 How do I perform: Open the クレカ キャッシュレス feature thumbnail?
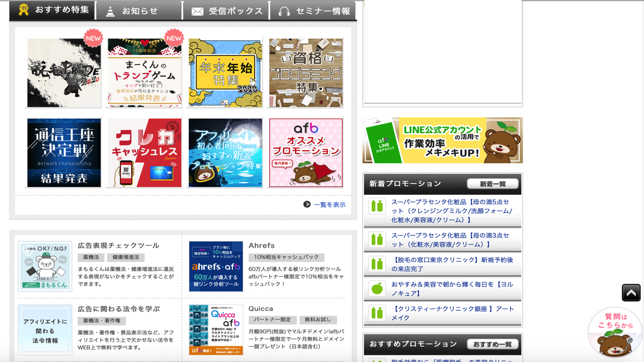click(x=144, y=153)
